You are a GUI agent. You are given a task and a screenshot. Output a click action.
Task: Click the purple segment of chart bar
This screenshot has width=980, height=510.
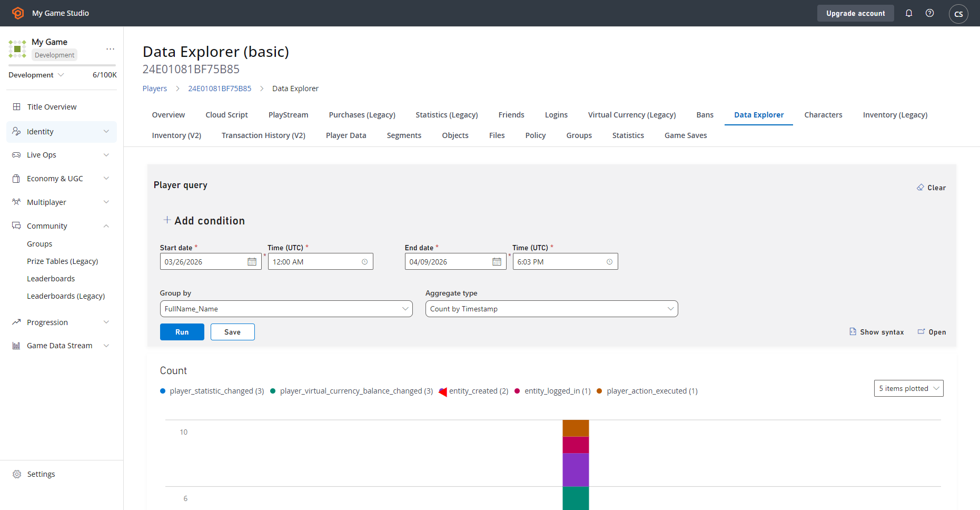tap(576, 470)
